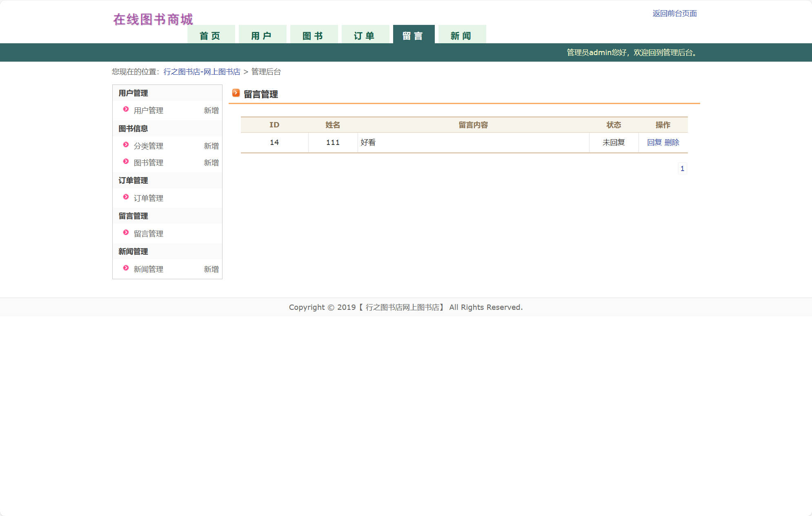Click the pink arrow icon beside 订单管理

(125, 197)
